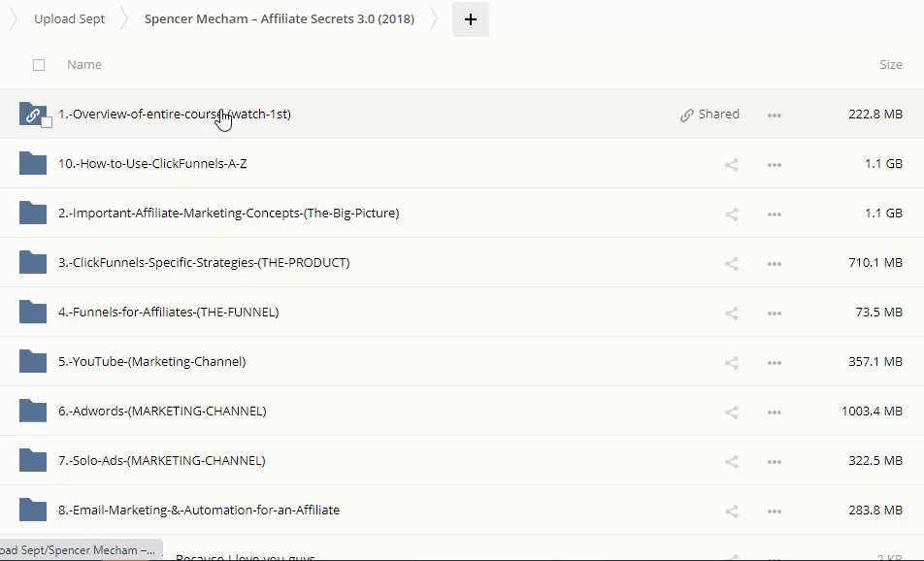Click share icon for 5.-YouTube-(Marketing-Channel) row

pos(732,362)
